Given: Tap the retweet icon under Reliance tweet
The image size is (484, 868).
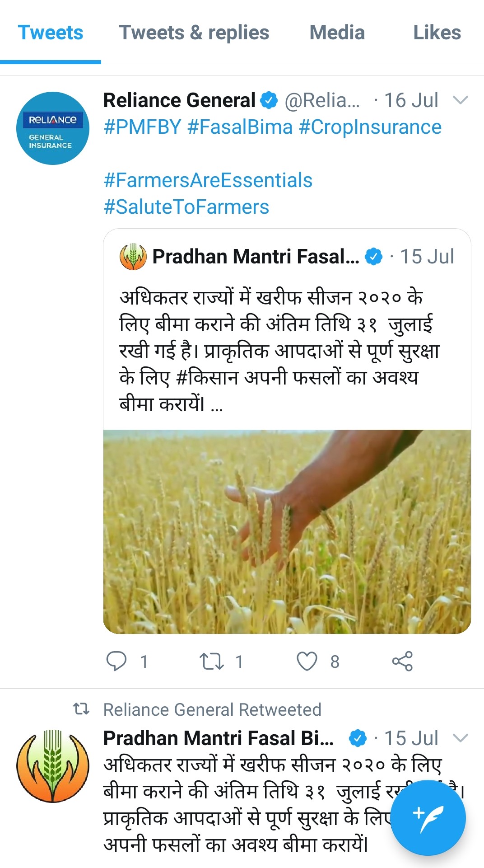Looking at the screenshot, I should 212,662.
